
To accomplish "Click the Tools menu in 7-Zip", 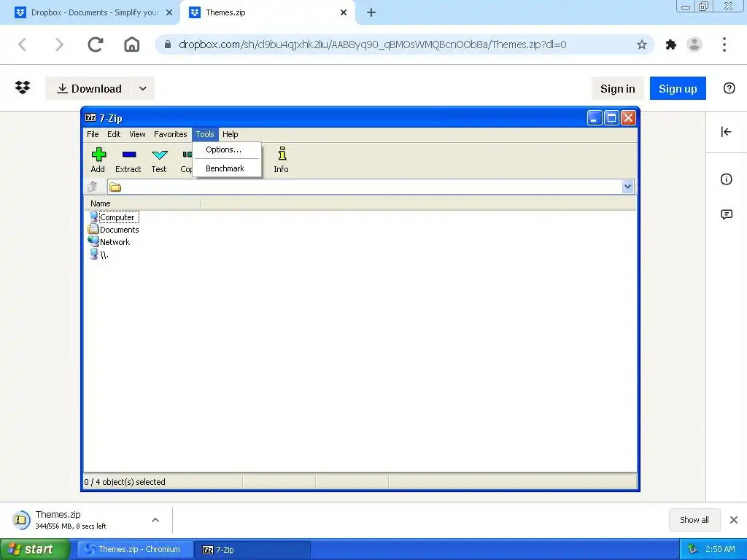I will [x=205, y=134].
